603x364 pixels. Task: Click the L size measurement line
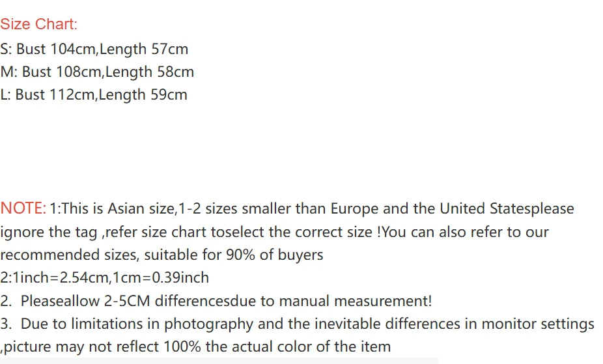point(93,94)
